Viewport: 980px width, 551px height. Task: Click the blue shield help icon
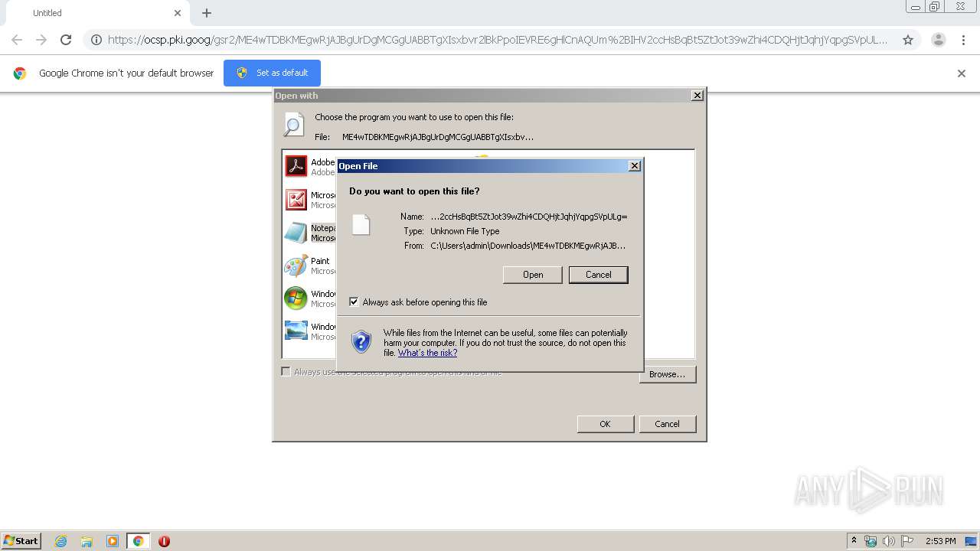pyautogui.click(x=361, y=341)
